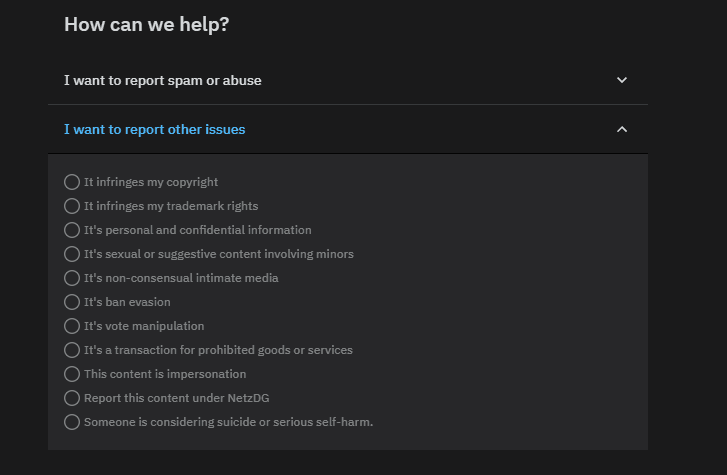Click 'It's vote manipulation' label text

tap(144, 326)
